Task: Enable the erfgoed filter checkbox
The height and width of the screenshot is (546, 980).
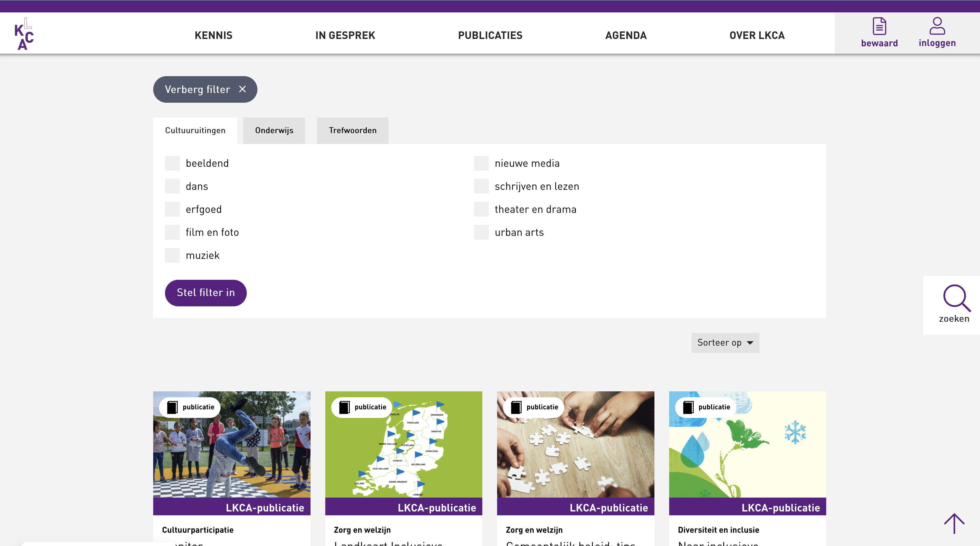Action: 172,209
